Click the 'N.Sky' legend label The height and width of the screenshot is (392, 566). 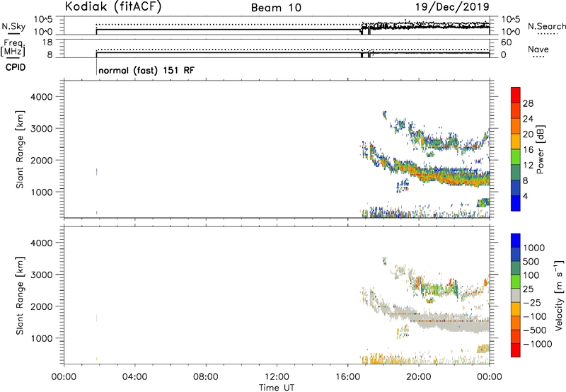point(13,26)
